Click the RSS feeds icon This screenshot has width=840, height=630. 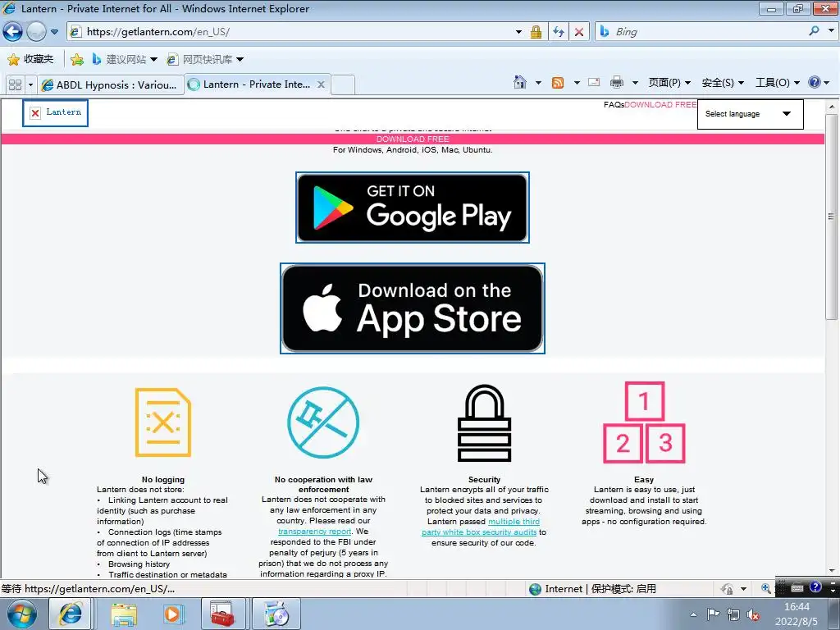558,83
